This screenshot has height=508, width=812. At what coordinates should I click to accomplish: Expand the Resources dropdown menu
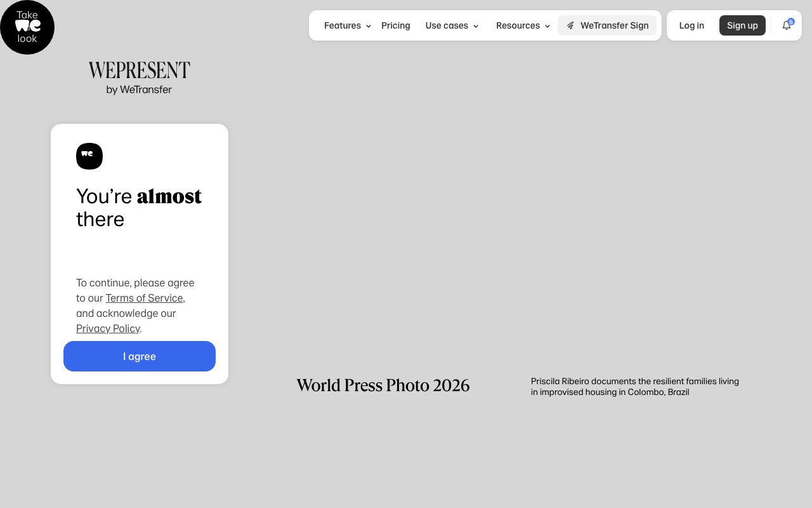523,25
